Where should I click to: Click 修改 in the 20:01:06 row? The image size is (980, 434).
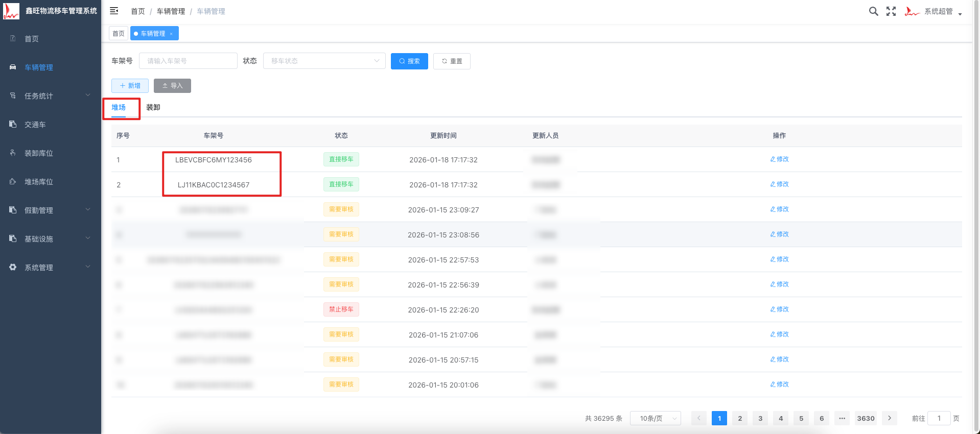pos(780,384)
